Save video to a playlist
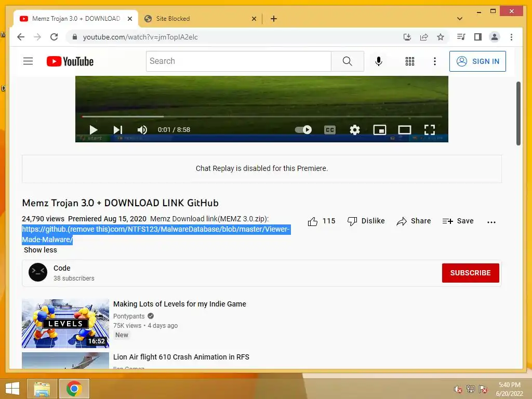 pyautogui.click(x=458, y=221)
